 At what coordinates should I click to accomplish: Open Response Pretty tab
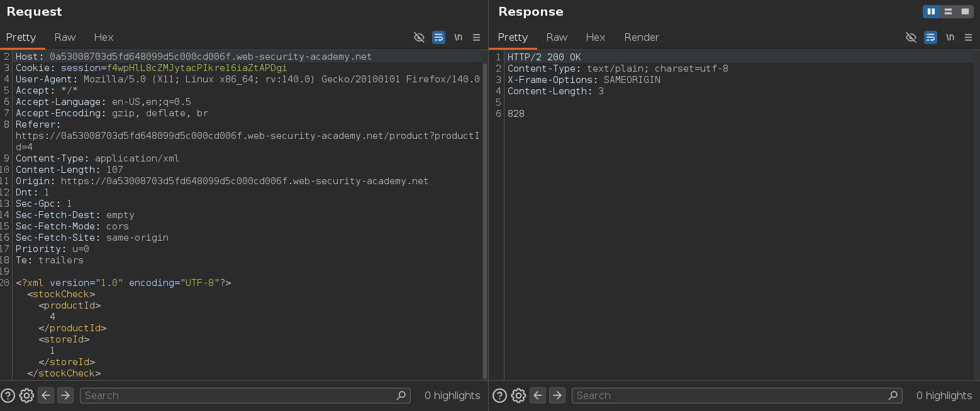point(513,37)
